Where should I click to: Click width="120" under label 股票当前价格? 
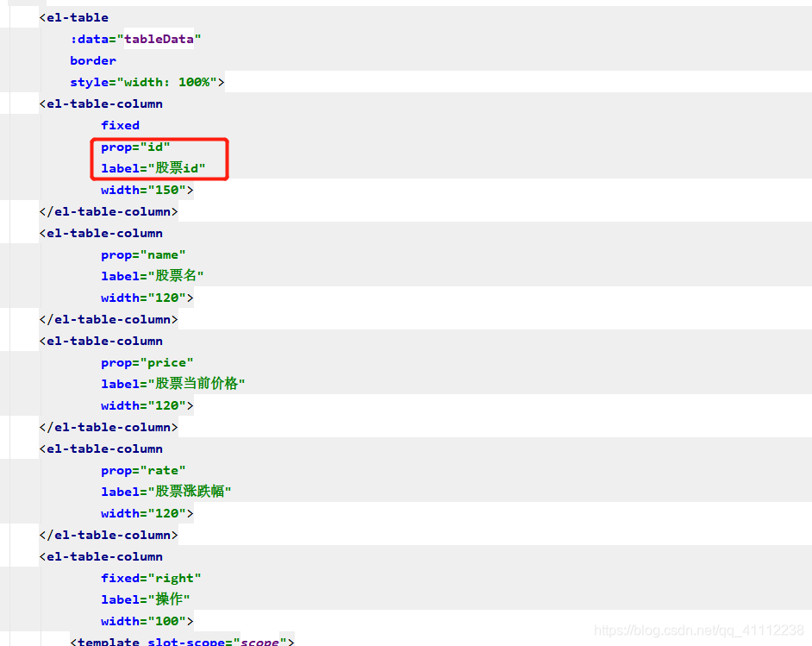(147, 405)
